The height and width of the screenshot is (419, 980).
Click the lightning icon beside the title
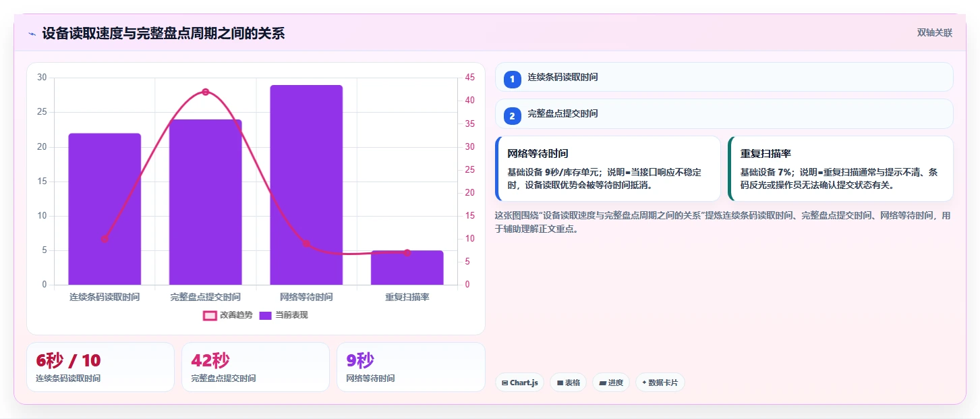tap(32, 33)
